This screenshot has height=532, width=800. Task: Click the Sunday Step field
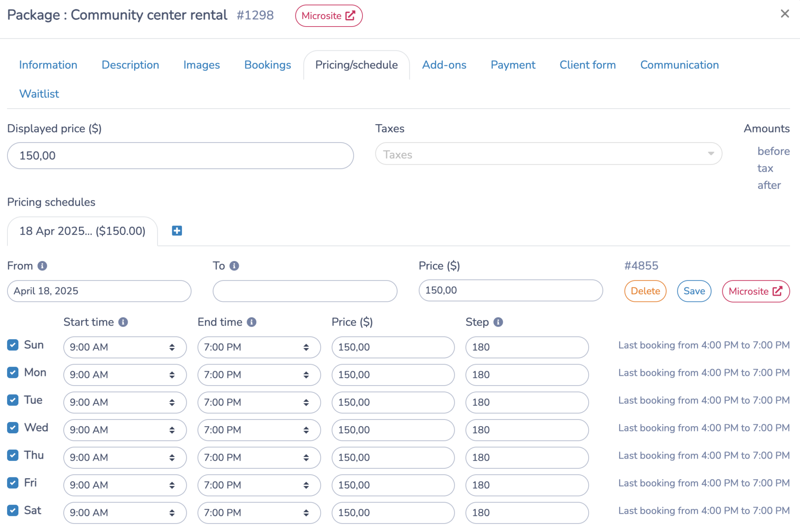527,347
